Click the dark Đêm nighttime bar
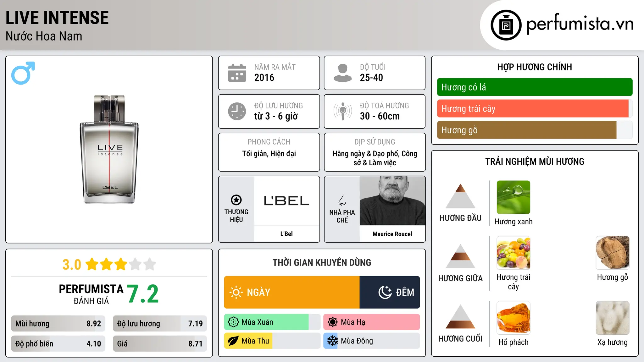 (390, 292)
